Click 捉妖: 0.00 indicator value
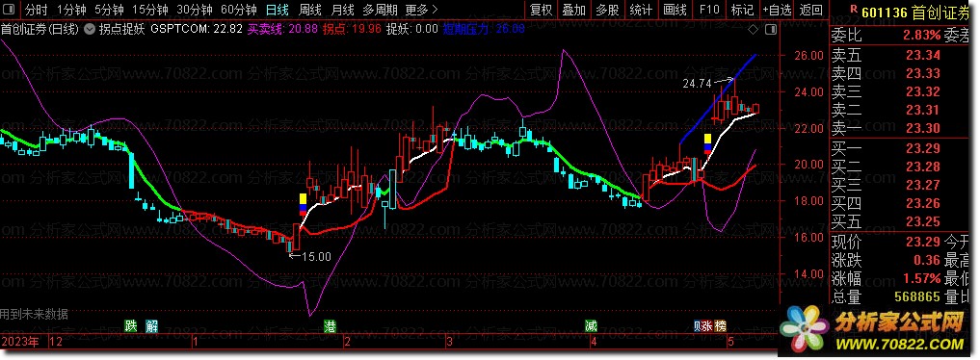 click(411, 29)
